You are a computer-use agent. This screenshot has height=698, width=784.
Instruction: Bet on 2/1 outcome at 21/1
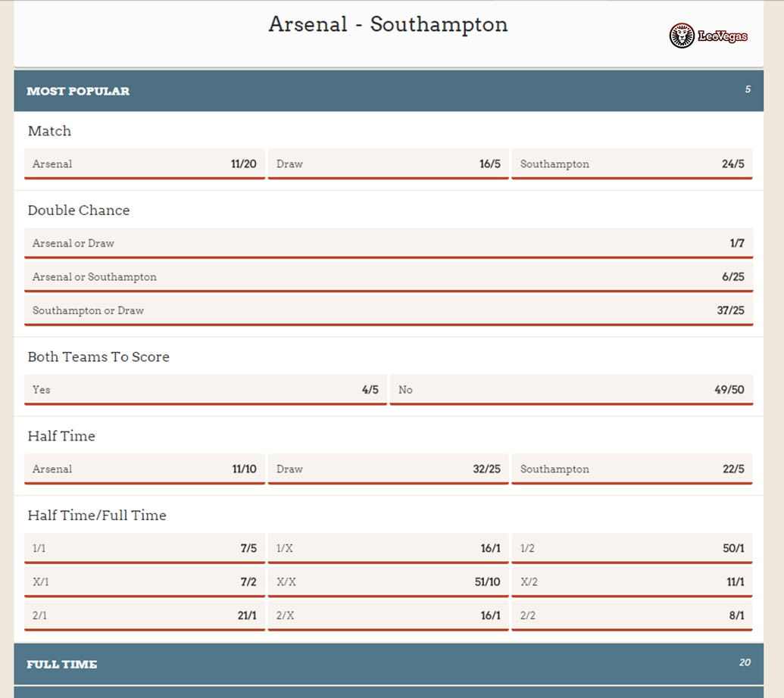point(145,615)
